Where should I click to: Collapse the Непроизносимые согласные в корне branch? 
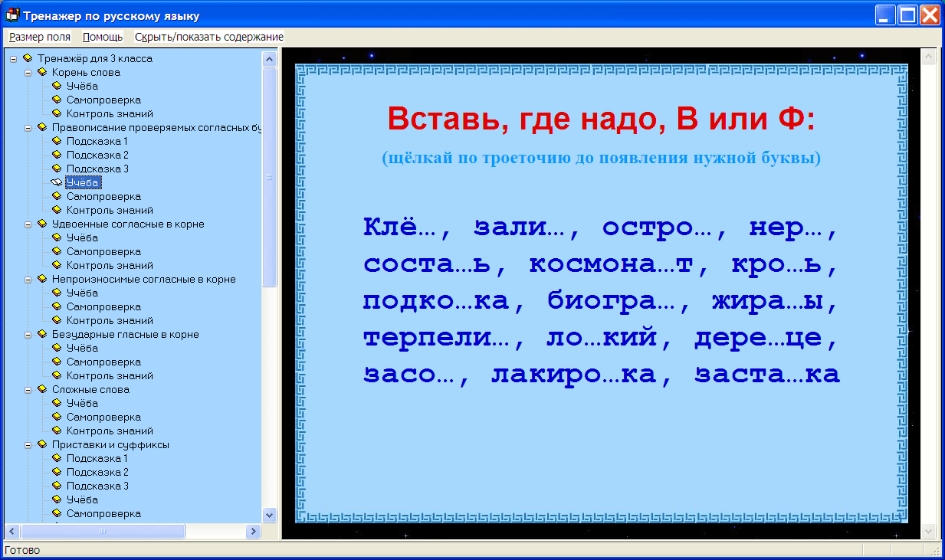[28, 280]
